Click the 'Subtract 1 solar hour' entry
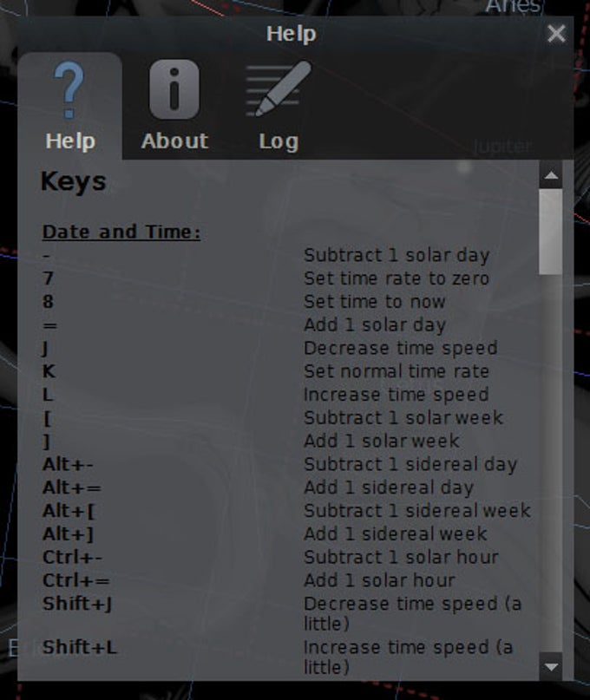Viewport: 590px width, 700px height. click(401, 557)
